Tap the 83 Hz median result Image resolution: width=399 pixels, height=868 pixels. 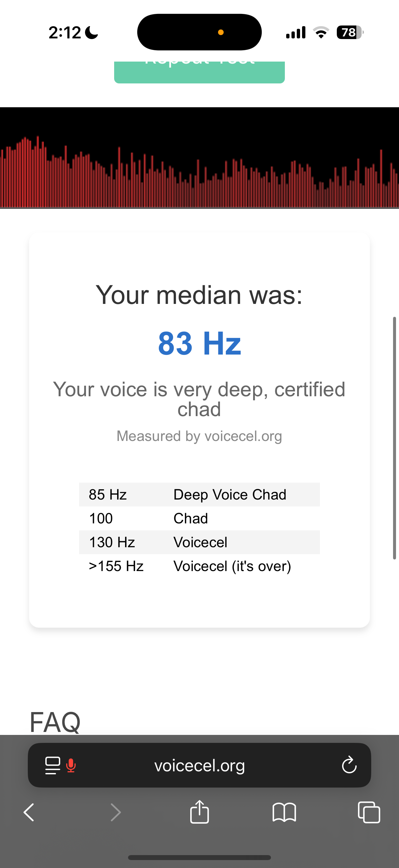(x=199, y=343)
